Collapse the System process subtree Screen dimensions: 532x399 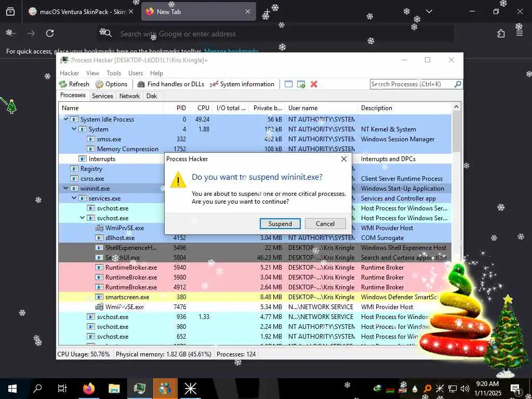point(74,129)
